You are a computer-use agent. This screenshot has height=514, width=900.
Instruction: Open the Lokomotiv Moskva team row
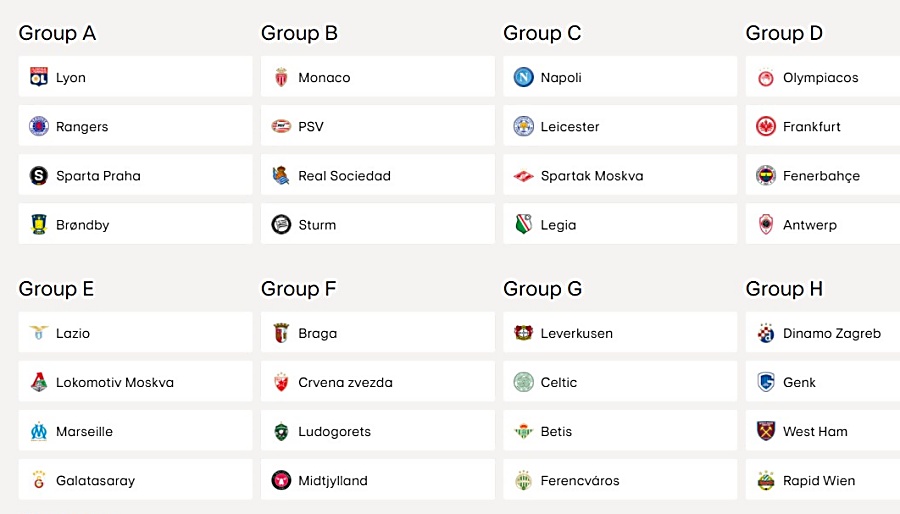[135, 382]
